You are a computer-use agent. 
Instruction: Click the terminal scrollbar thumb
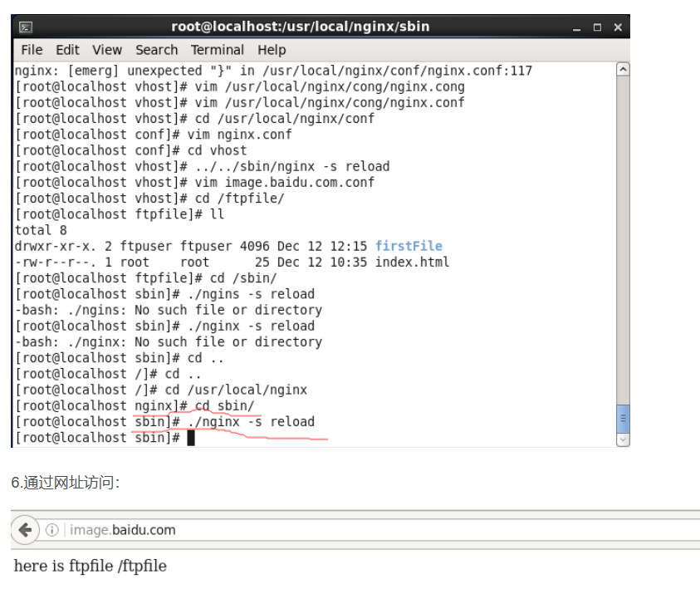tap(623, 419)
